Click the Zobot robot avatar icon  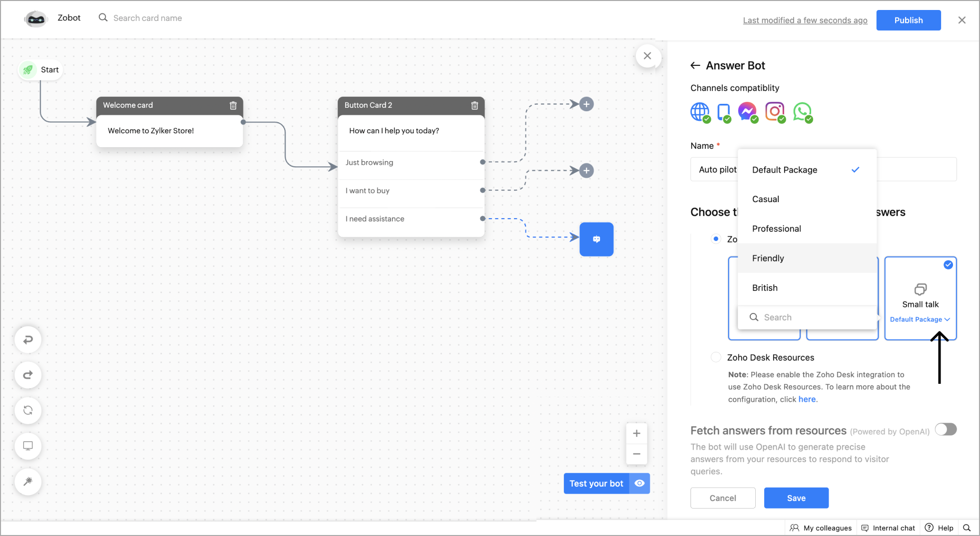[36, 19]
